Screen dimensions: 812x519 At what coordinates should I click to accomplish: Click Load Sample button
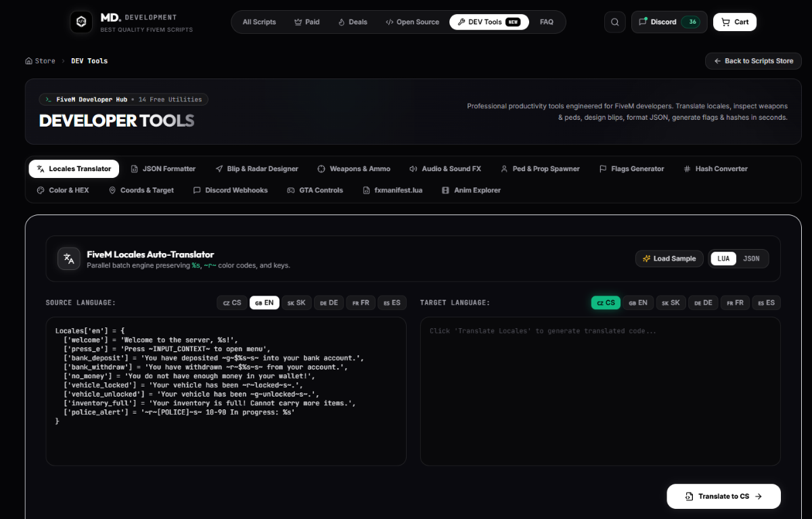coord(669,258)
